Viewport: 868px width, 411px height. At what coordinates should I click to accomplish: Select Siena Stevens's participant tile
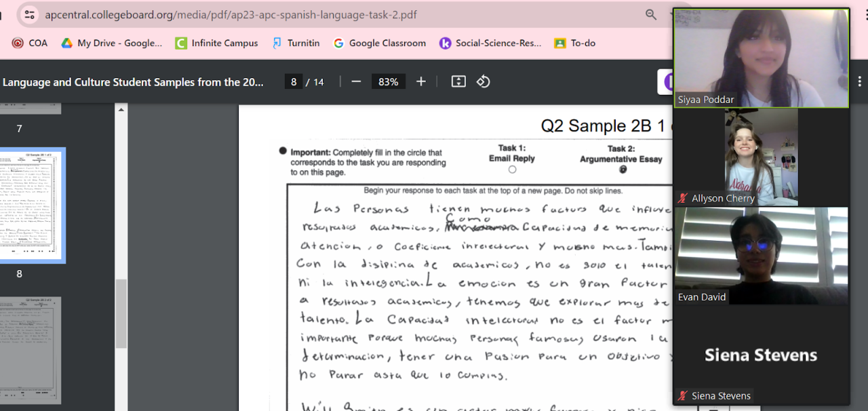tap(761, 355)
